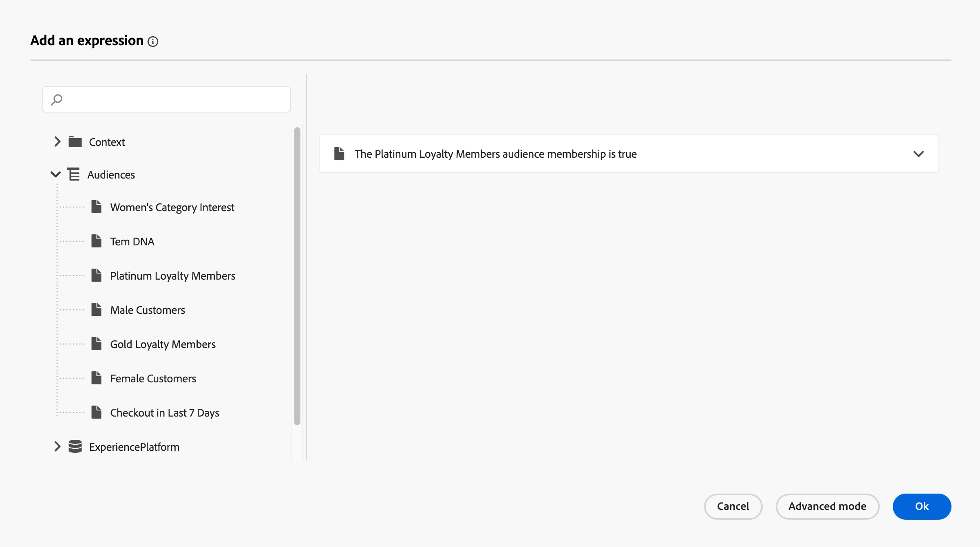Viewport: 980px width, 547px height.
Task: Select Male Customers audience
Action: point(148,310)
